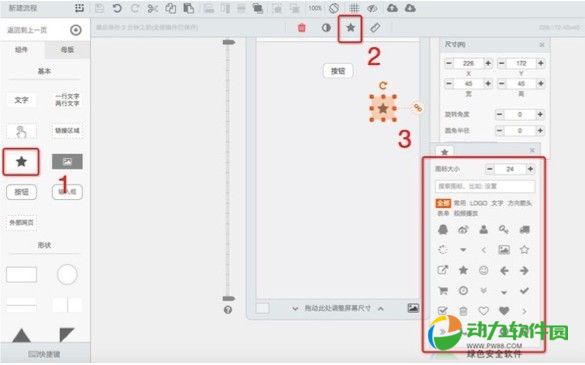Viewport: 585px width, 365px height.
Task: Add the star icon component from library
Action: click(x=21, y=161)
